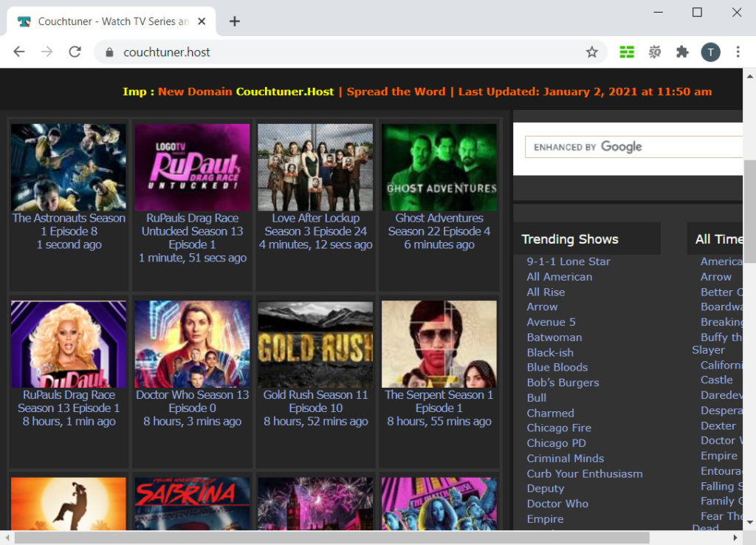The width and height of the screenshot is (756, 545).
Task: Click the scroll-down arrow
Action: pyautogui.click(x=750, y=522)
